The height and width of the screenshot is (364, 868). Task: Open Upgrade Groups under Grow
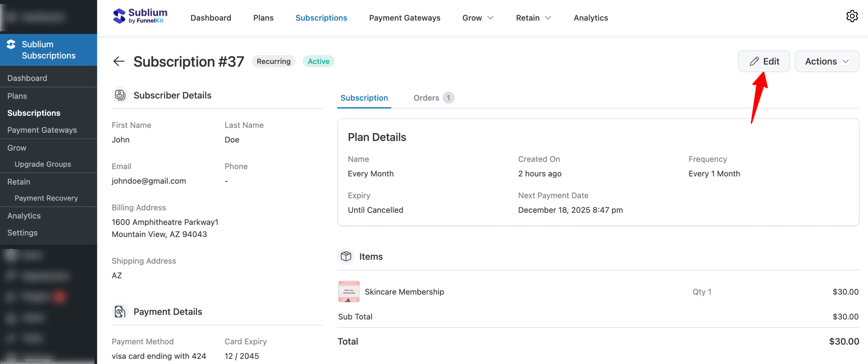pyautogui.click(x=43, y=164)
